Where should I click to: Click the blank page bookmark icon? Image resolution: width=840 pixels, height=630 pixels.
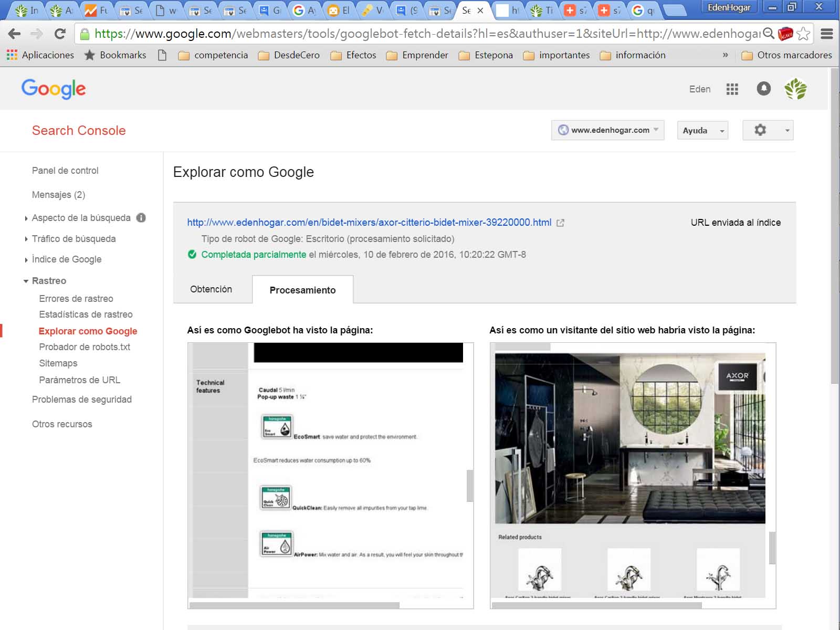point(162,55)
